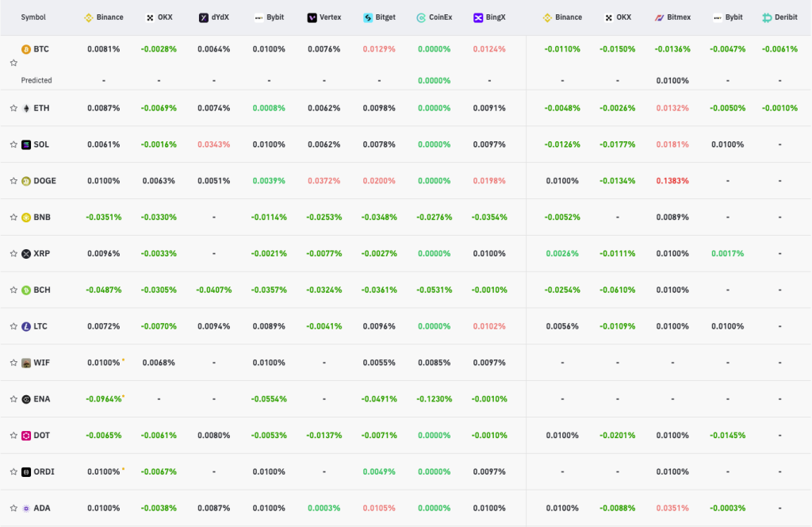Click the Bitget exchange logo in header
812x527 pixels.
click(368, 17)
